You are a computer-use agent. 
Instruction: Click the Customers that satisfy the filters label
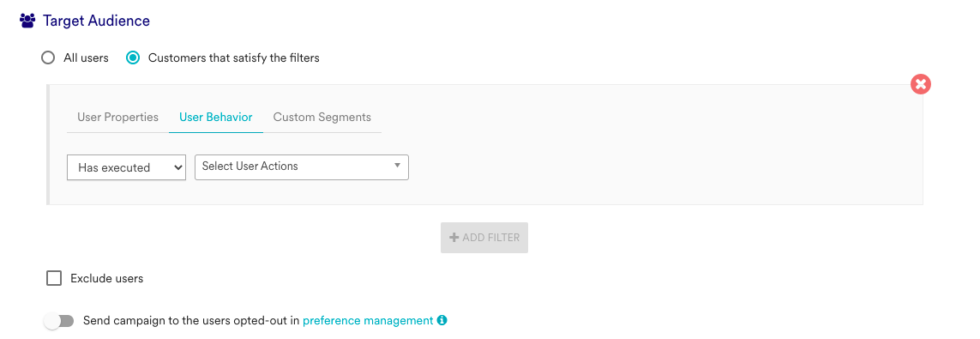tap(234, 58)
